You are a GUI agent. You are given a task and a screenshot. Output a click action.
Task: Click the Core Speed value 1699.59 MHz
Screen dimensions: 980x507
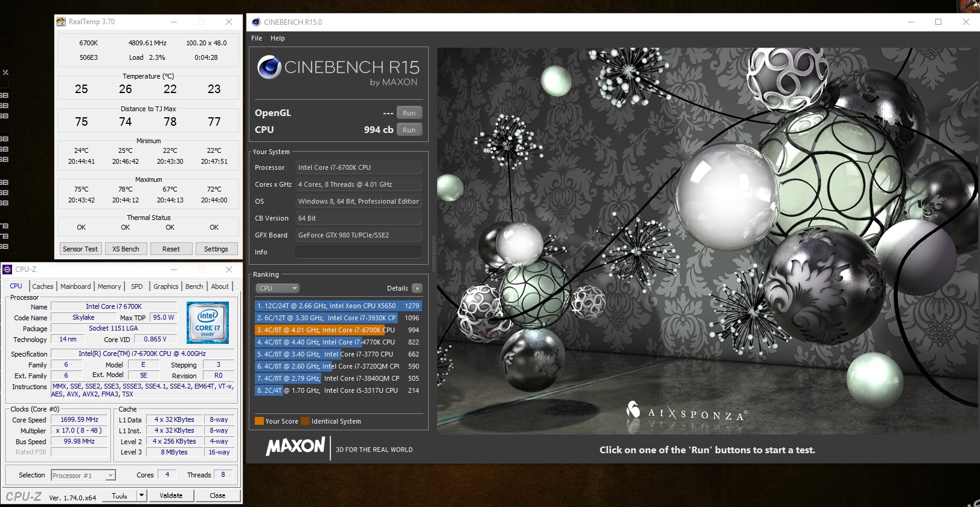click(80, 419)
